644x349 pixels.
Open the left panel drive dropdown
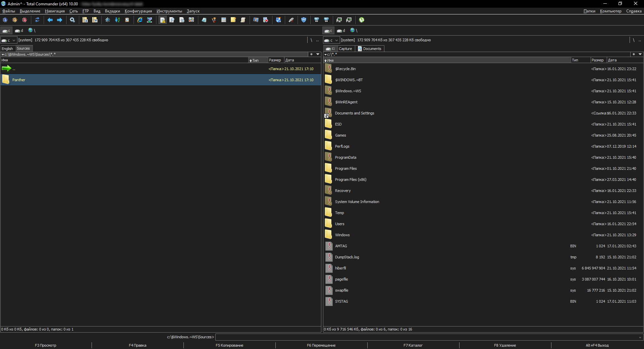click(x=9, y=40)
